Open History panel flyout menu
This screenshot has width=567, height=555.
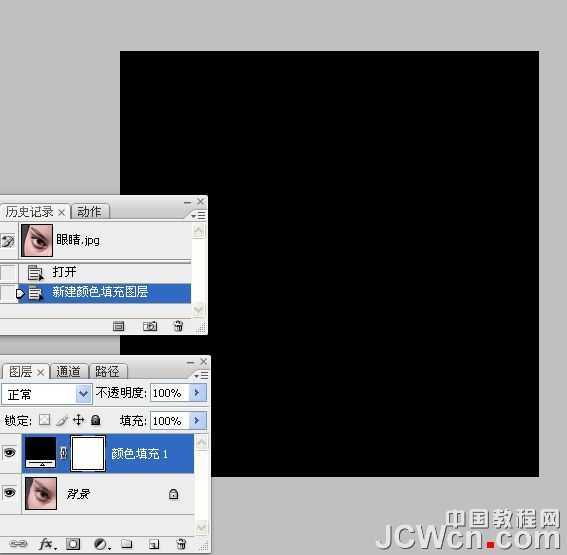[x=199, y=215]
